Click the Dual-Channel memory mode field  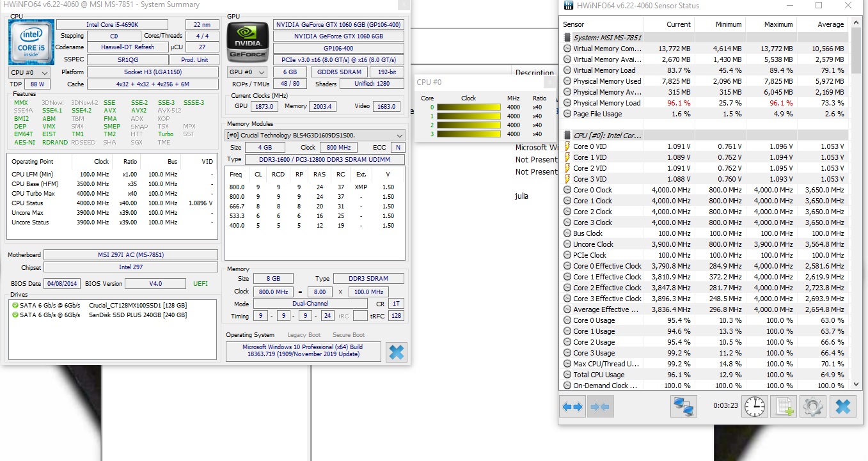tap(311, 304)
